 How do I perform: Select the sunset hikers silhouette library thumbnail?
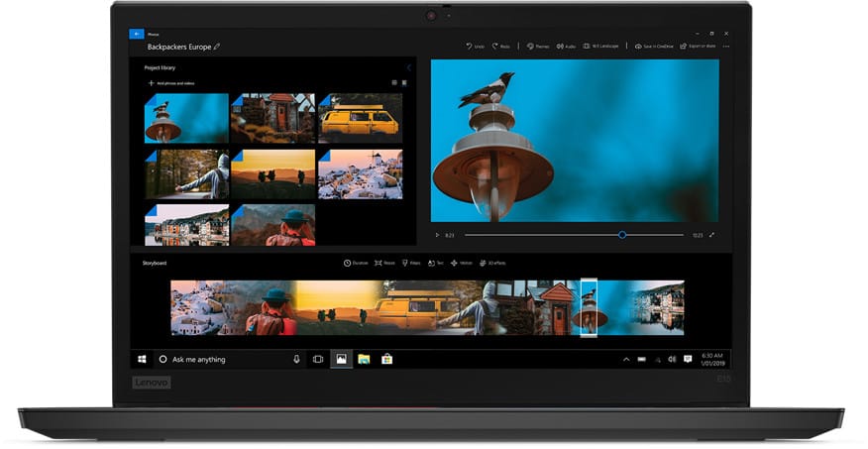tap(272, 174)
